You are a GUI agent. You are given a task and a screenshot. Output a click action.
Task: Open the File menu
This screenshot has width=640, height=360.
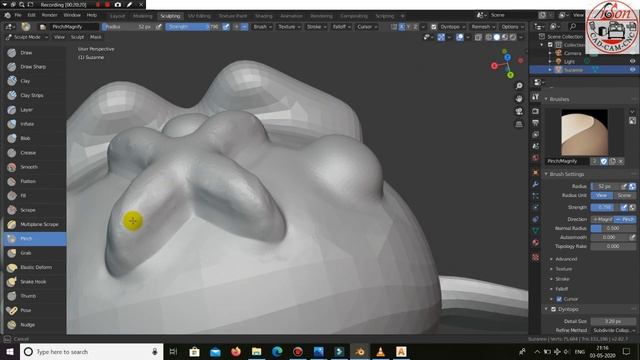[x=18, y=15]
